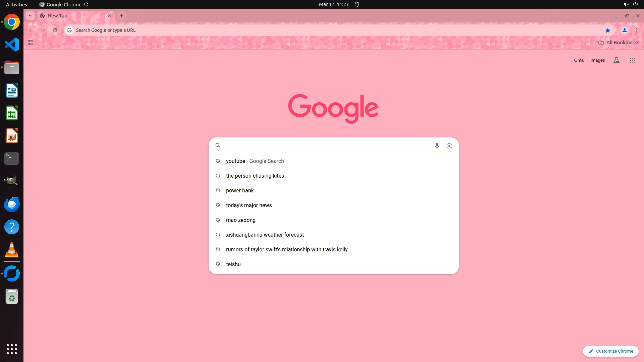644x362 pixels.
Task: Open the Search Labs flask icon
Action: [616, 60]
